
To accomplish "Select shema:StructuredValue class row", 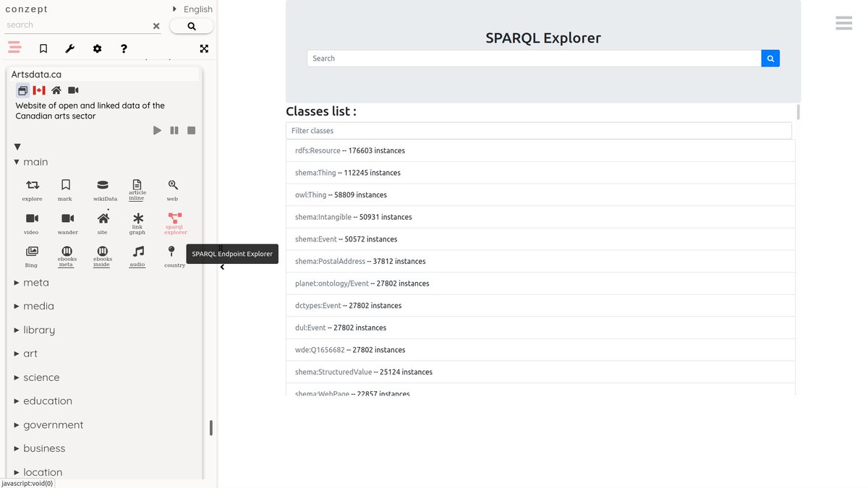I will (x=540, y=372).
